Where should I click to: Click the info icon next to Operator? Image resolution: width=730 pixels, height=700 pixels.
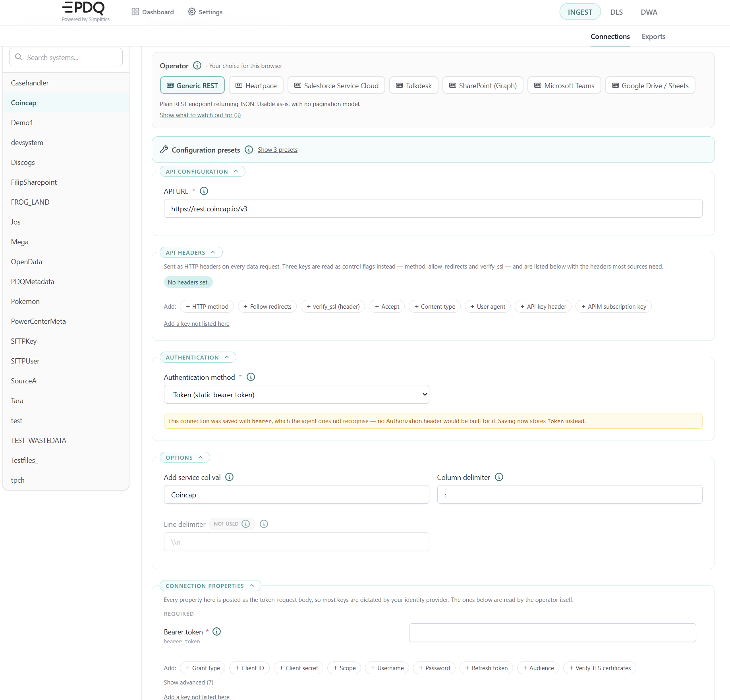click(x=197, y=66)
